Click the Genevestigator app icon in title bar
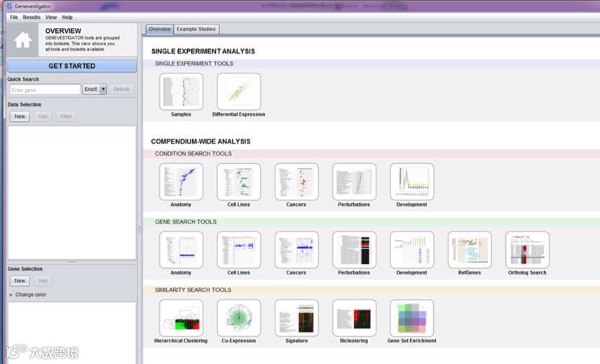600x364 pixels. (x=9, y=6)
